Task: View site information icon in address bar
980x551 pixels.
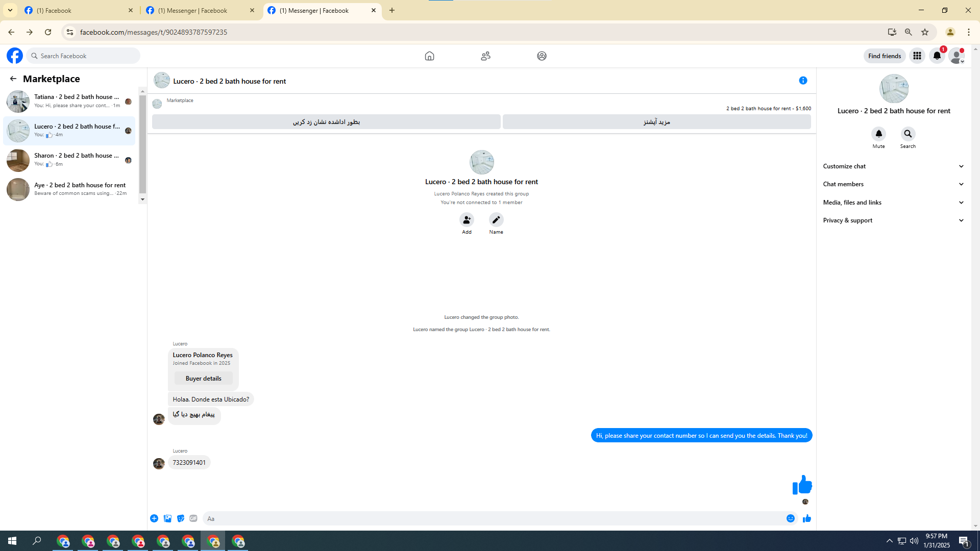Action: pyautogui.click(x=70, y=32)
